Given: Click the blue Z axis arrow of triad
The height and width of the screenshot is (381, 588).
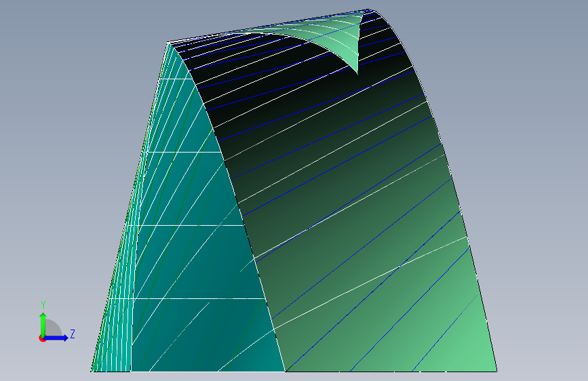Looking at the screenshot, I should [56, 338].
